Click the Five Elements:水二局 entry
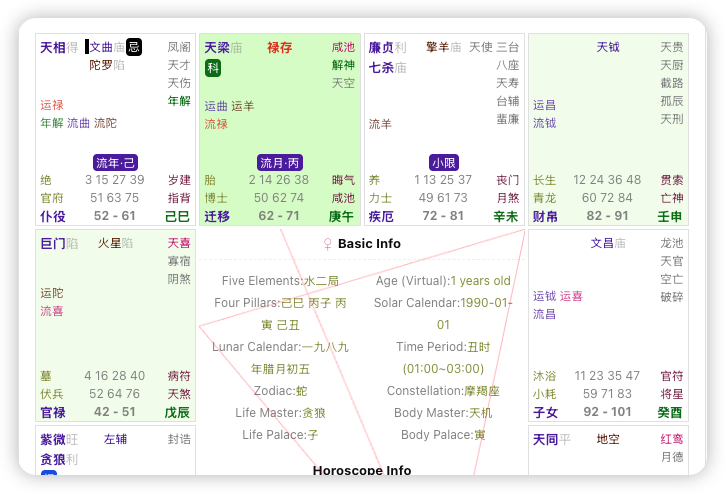The height and width of the screenshot is (493, 725). pos(280,281)
